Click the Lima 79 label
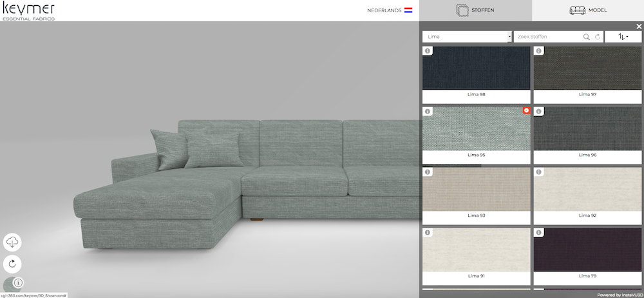 [x=587, y=276]
